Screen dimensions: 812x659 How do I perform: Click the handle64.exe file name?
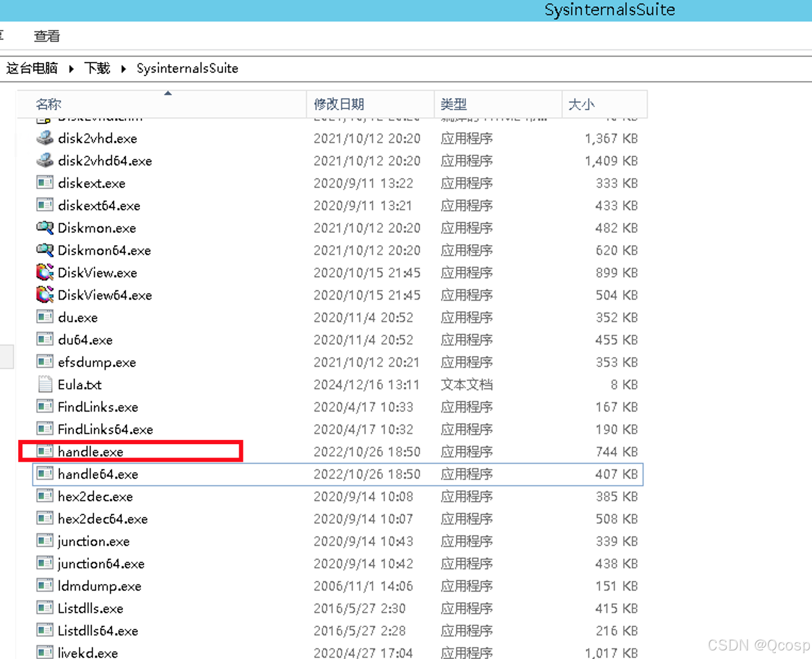[x=98, y=474]
